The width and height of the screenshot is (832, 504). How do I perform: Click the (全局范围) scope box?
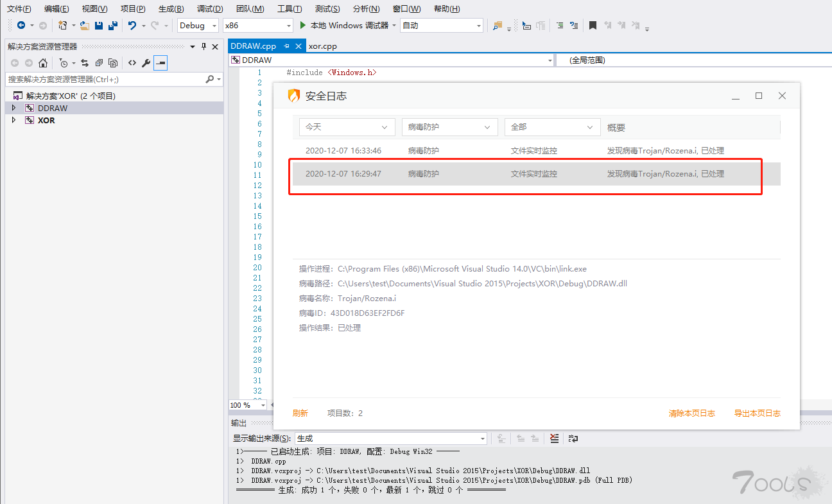(x=693, y=60)
